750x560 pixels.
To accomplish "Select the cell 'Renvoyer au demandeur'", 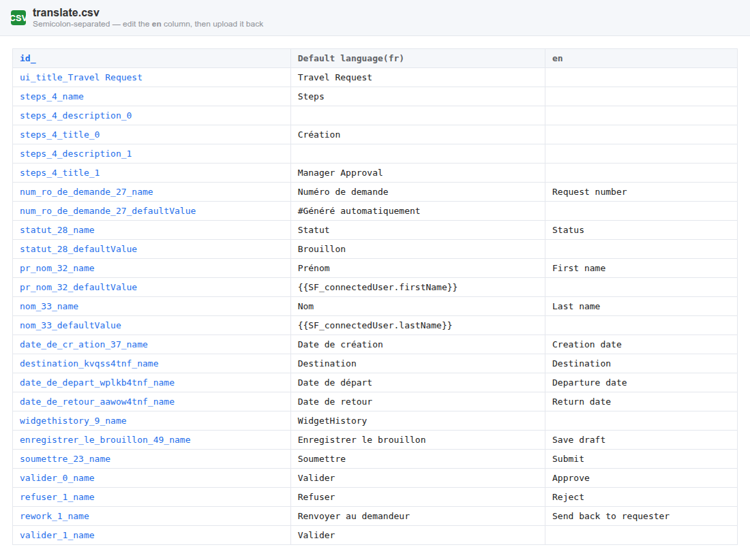I will 417,516.
